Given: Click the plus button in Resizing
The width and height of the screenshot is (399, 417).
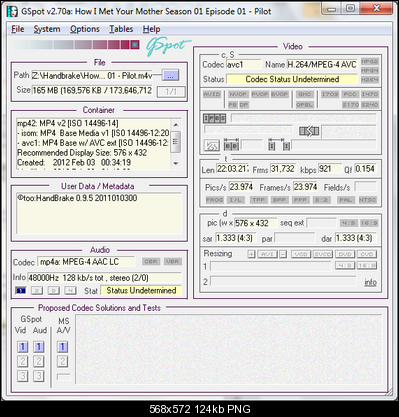Looking at the screenshot, I should (x=251, y=254).
